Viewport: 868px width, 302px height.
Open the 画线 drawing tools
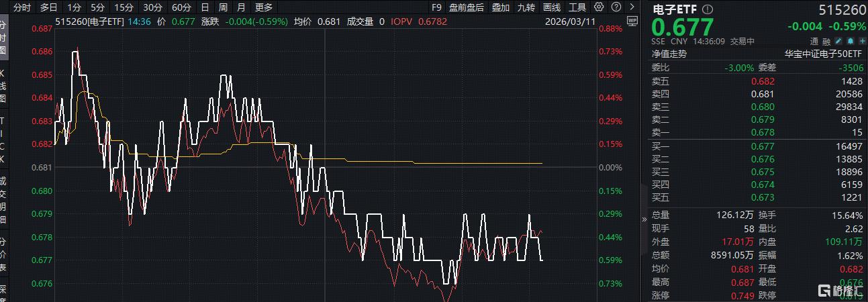551,7
